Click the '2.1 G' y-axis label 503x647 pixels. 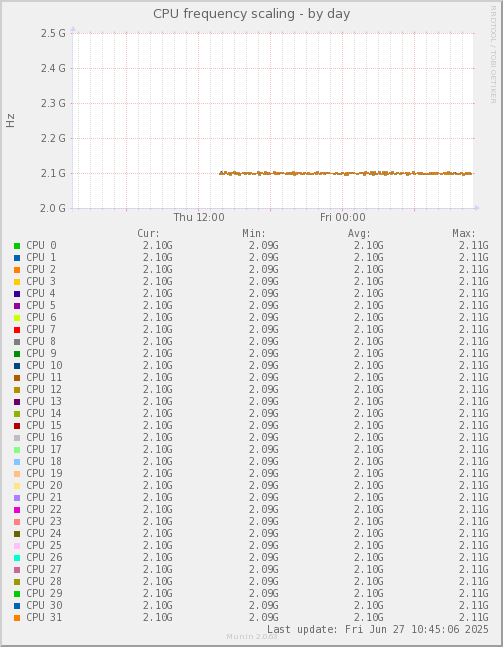(x=53, y=173)
